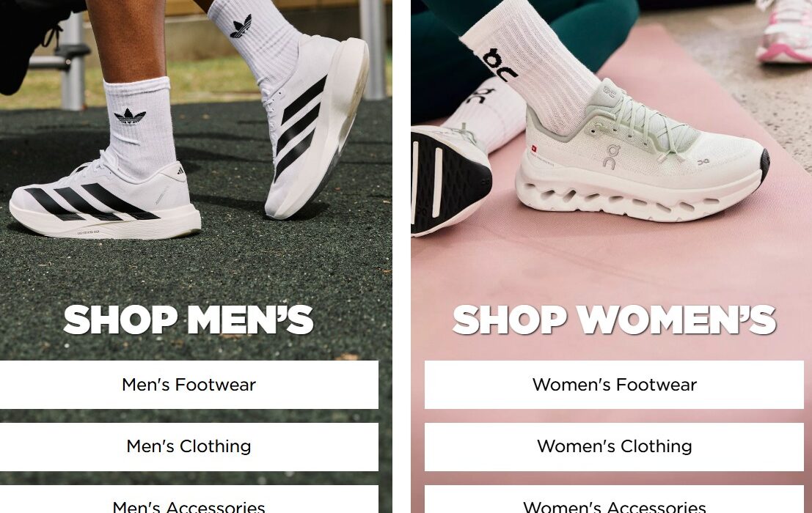Click the grey On logo on the shoe side

point(612,157)
